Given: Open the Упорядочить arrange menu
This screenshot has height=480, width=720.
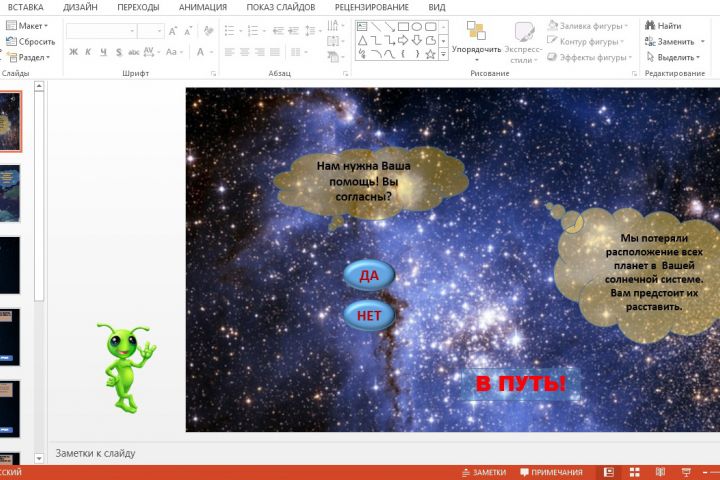Looking at the screenshot, I should [476, 41].
